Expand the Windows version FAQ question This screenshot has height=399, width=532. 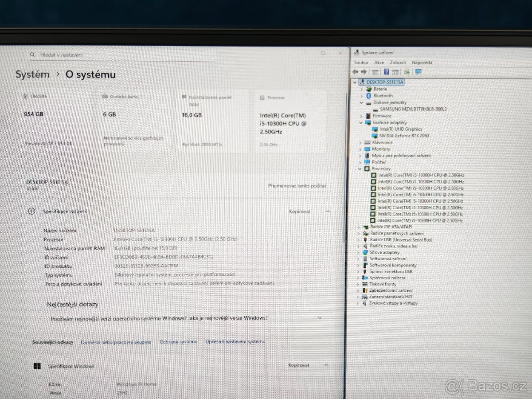click(x=320, y=318)
